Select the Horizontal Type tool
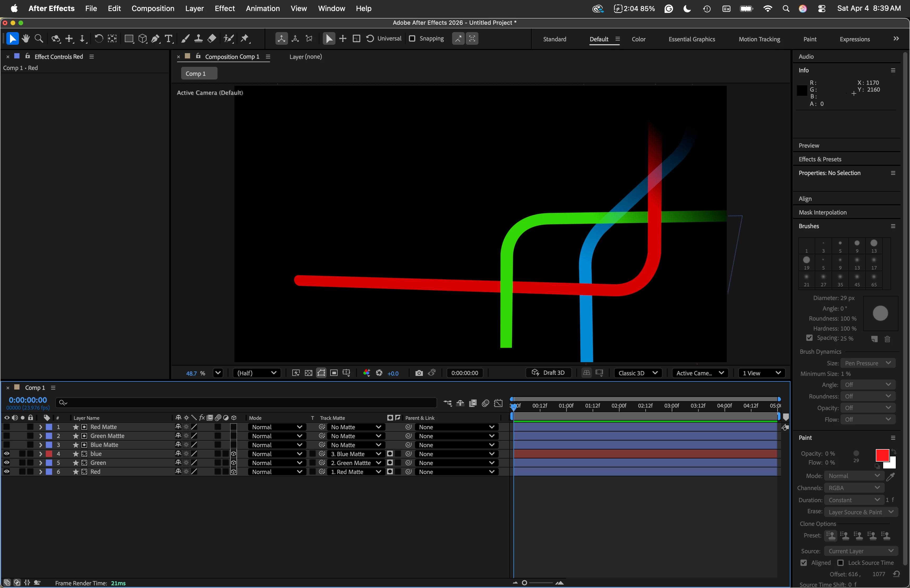Screen dimensions: 910x588 tap(169, 39)
